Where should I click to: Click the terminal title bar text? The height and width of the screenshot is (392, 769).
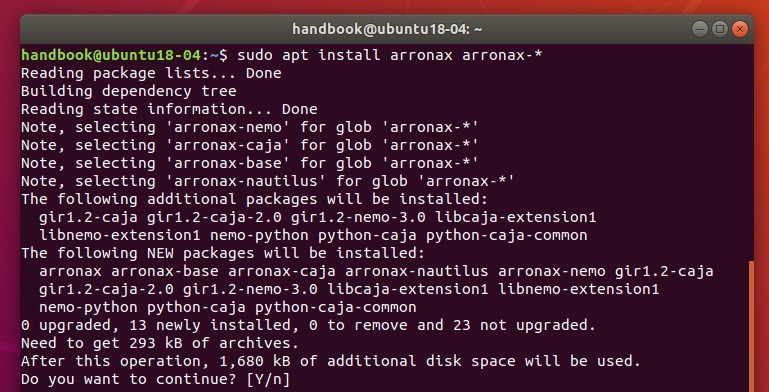pyautogui.click(x=387, y=29)
